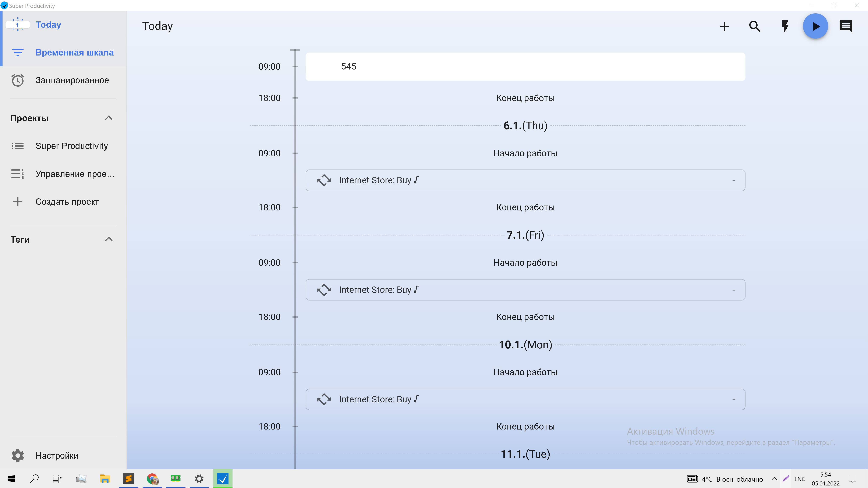The width and height of the screenshot is (868, 488).
Task: Switch to the Today tab
Action: pyautogui.click(x=157, y=26)
